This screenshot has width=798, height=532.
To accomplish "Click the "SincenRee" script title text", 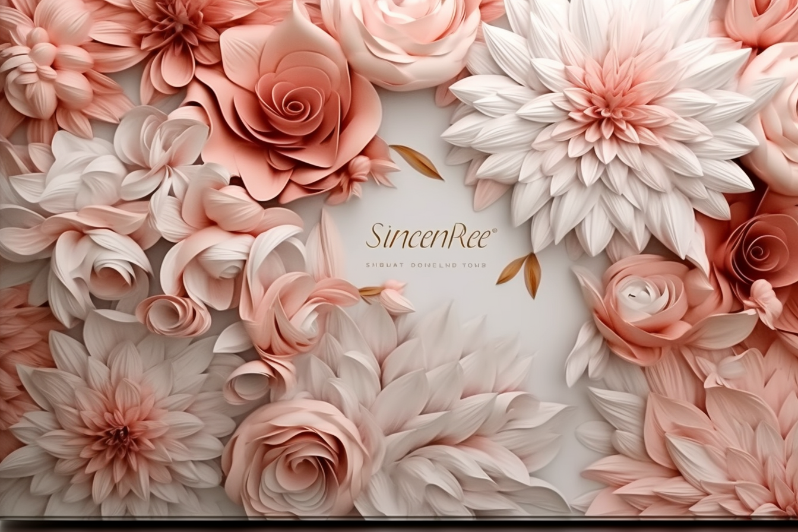I will click(x=431, y=236).
